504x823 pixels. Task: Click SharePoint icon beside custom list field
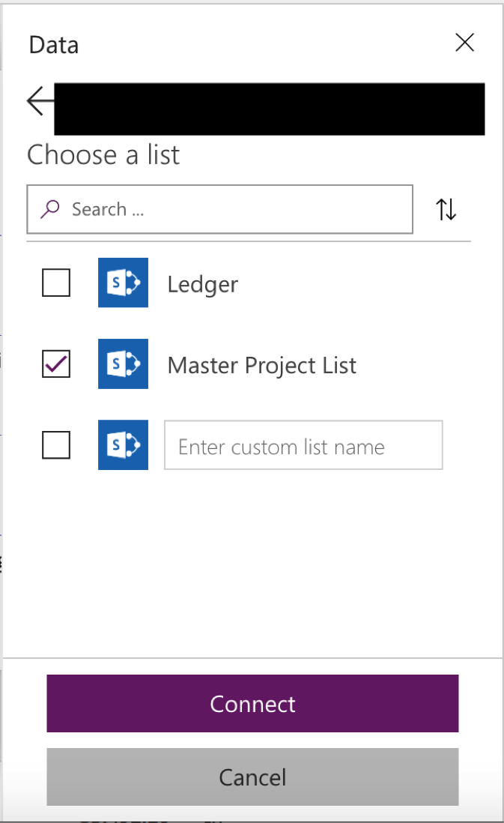coord(123,445)
